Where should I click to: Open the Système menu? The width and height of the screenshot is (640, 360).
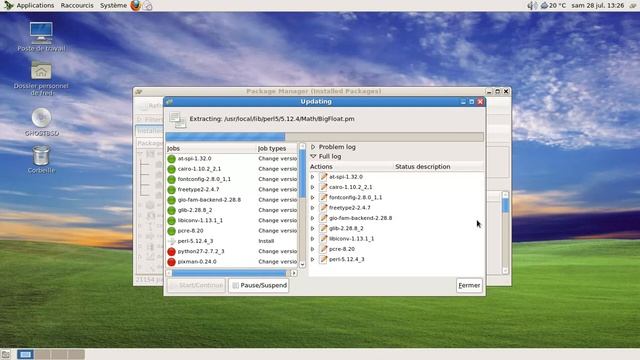pos(113,5)
